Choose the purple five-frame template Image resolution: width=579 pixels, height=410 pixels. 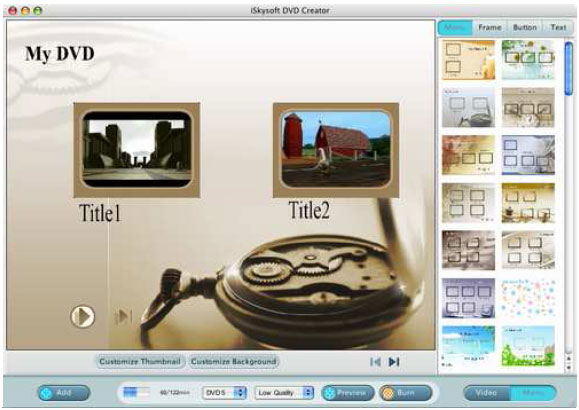(469, 298)
